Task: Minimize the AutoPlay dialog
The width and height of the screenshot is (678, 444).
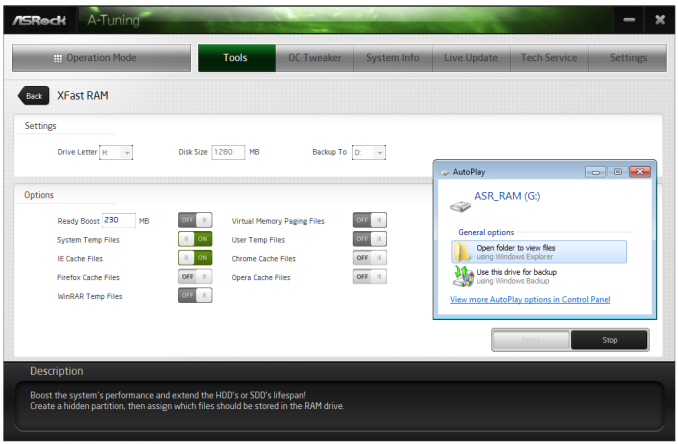Action: click(x=595, y=172)
